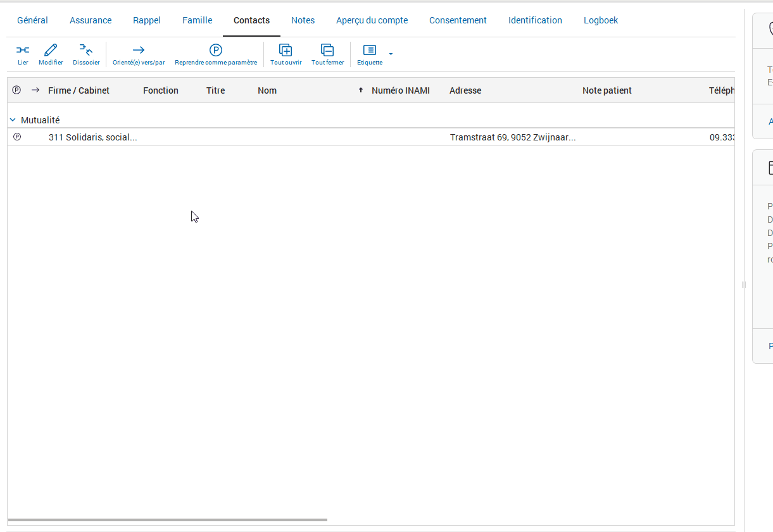Click the Lier link icon
This screenshot has width=773, height=532.
[x=23, y=50]
